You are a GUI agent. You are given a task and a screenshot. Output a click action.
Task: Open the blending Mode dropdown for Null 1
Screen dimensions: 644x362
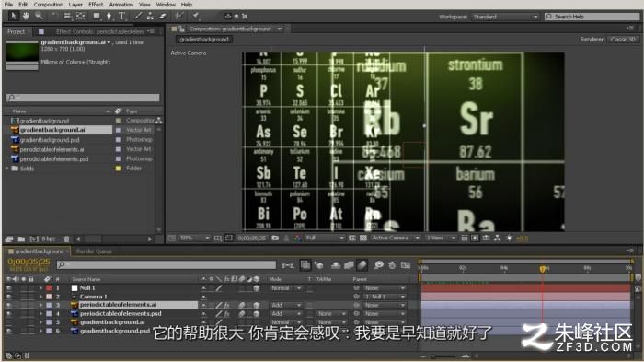(x=285, y=288)
